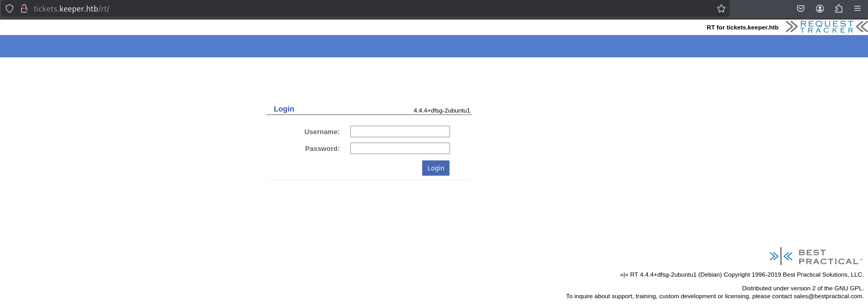Click the Username label text
868x304 pixels.
(x=322, y=132)
